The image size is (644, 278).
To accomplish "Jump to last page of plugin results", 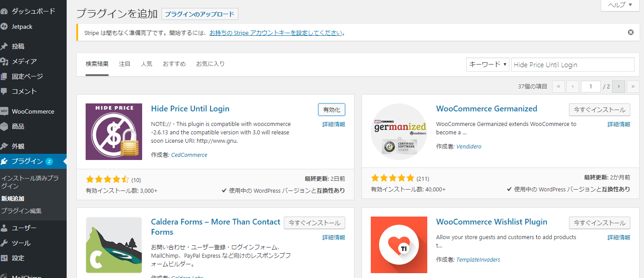I will [633, 87].
